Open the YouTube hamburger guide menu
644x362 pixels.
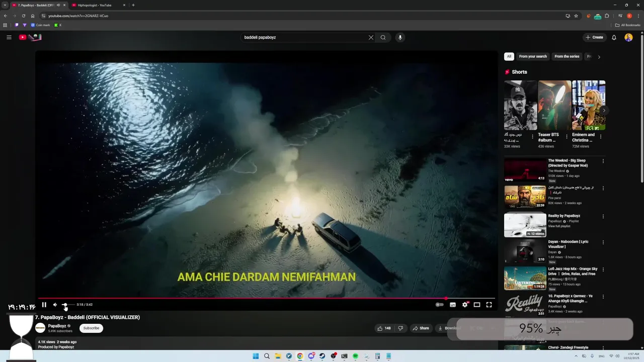[x=9, y=37]
